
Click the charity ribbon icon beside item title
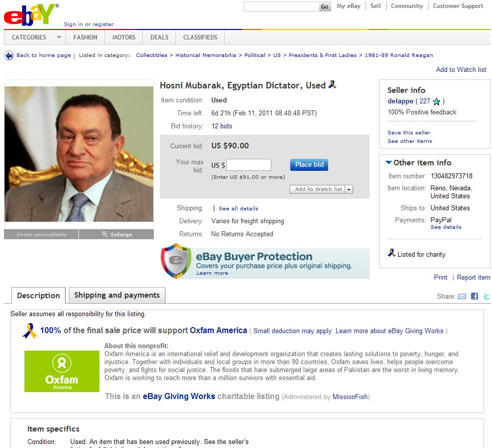(x=332, y=84)
